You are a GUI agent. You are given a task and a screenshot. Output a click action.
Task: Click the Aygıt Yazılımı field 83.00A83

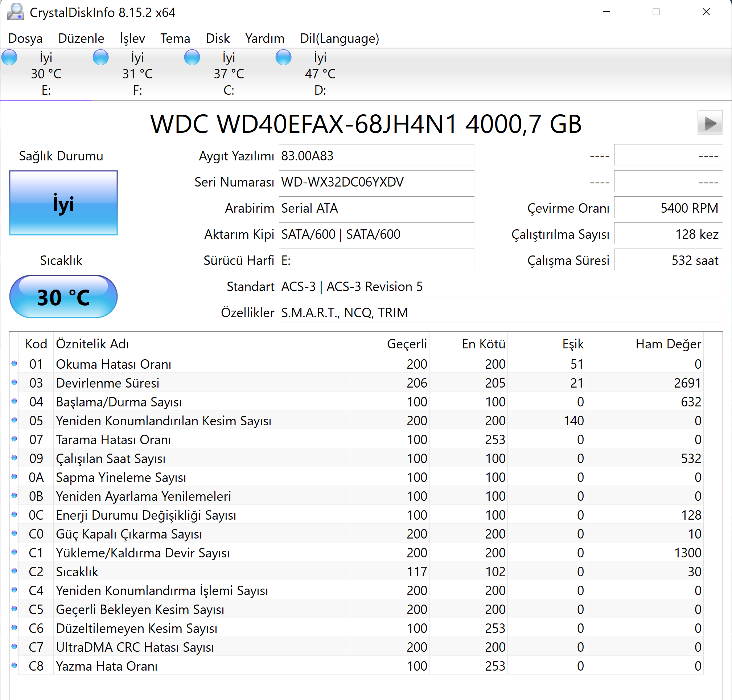(377, 156)
